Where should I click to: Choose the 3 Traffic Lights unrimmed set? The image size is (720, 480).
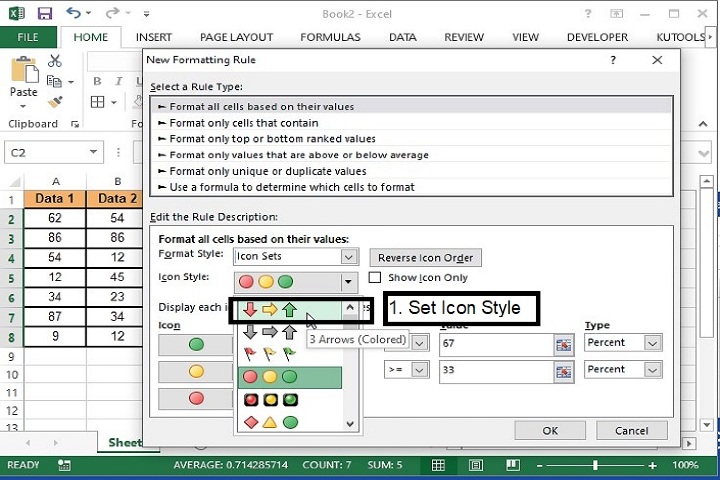(x=289, y=377)
